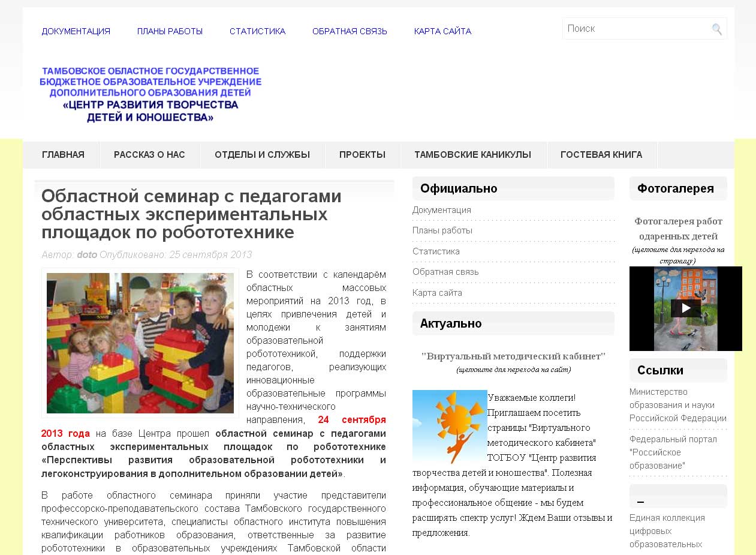Open the Виртуальный методический кабинет heading link
This screenshot has width=756, height=555.
point(513,356)
